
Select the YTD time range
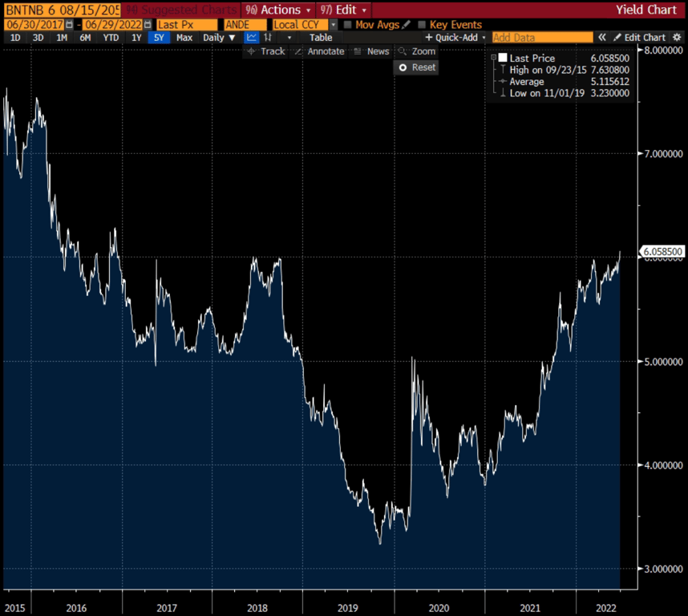[x=111, y=38]
